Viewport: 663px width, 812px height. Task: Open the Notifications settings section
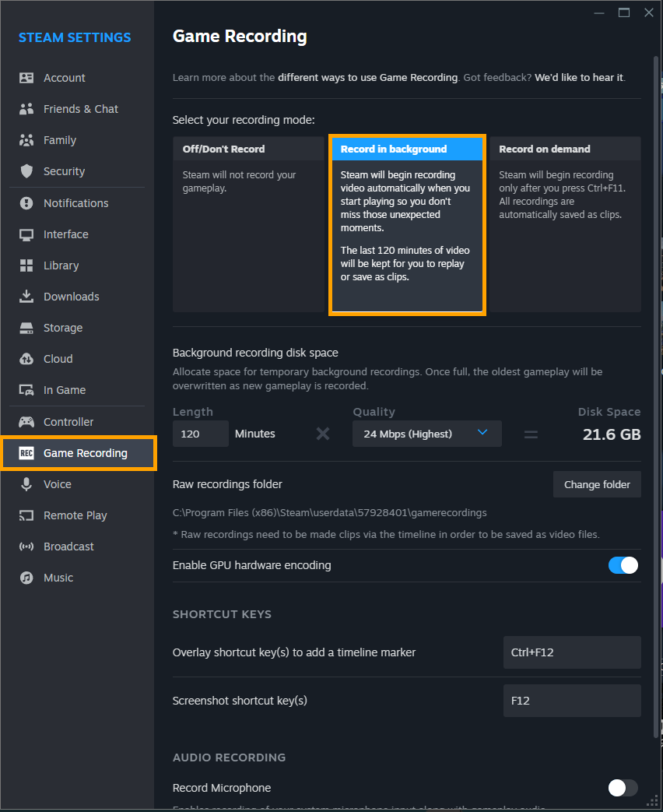tap(77, 203)
